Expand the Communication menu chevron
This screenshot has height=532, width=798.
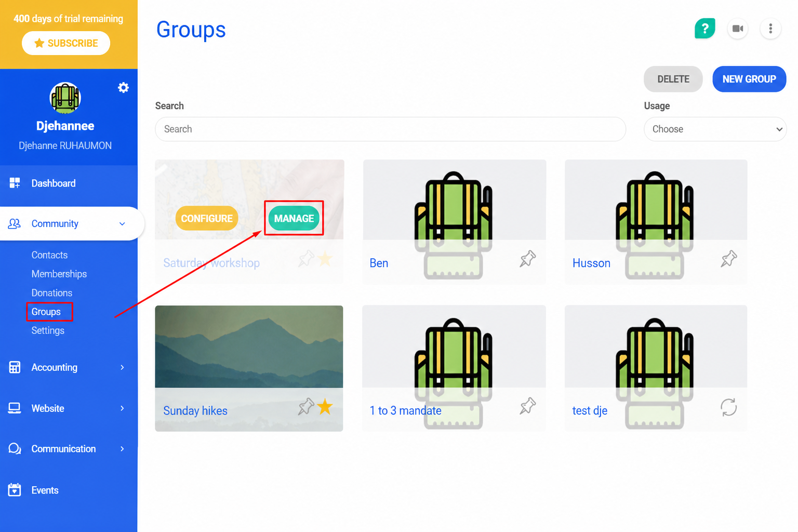[122, 449]
